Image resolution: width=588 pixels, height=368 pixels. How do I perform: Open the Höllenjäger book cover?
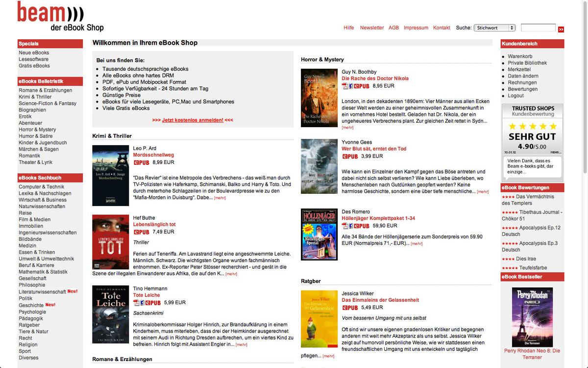[319, 234]
